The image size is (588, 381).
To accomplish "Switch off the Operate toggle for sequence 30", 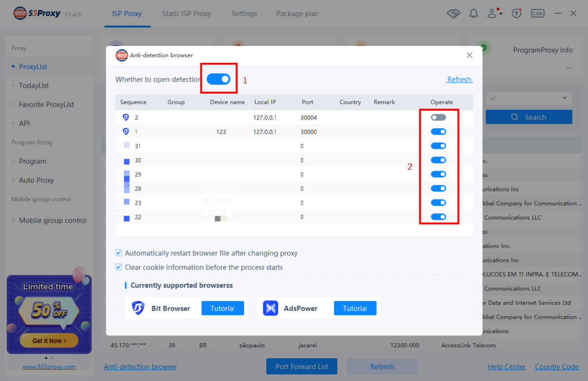I will [x=438, y=160].
